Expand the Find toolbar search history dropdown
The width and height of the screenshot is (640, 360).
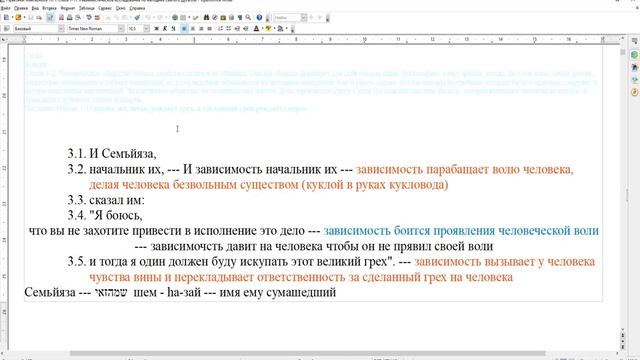point(304,18)
